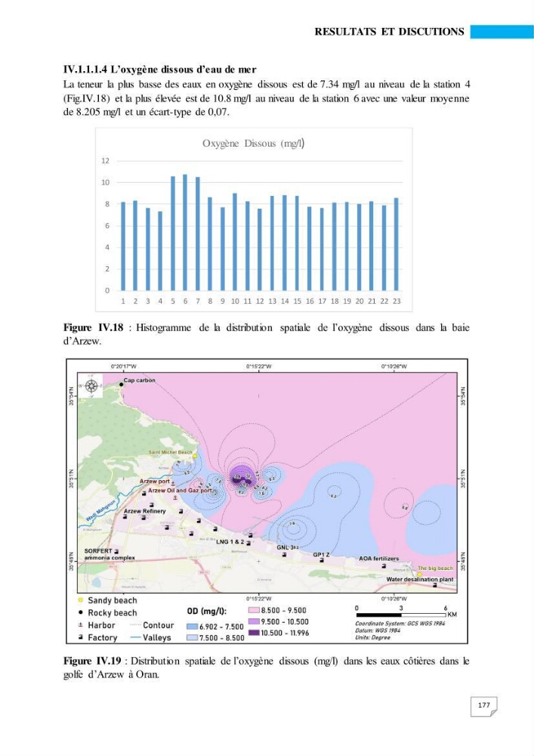Screen dimensions: 534x756
Task: Click the 'SORFERT ammonia complex' label
Action: pyautogui.click(x=110, y=554)
